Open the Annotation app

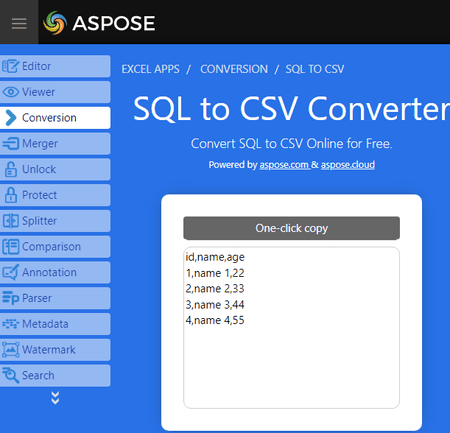click(x=55, y=272)
